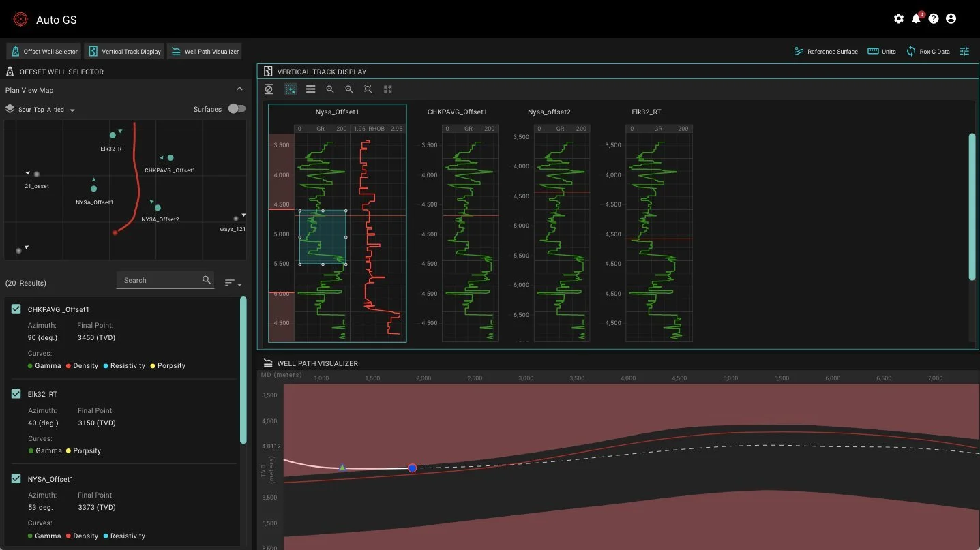Open the Well Path Visualizer tab
This screenshot has width=980, height=550.
(x=204, y=51)
